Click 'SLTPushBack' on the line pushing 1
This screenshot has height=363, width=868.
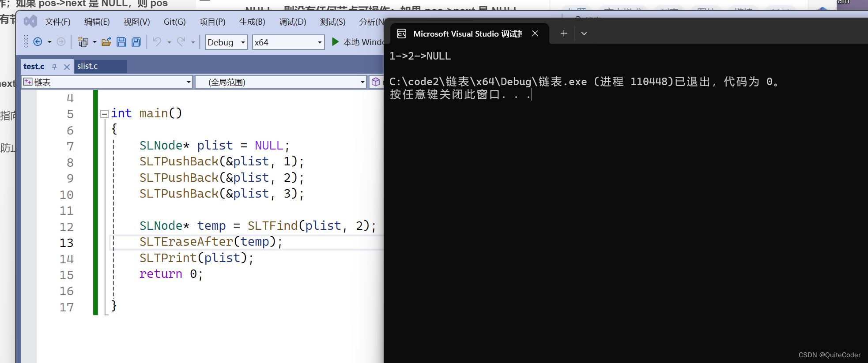pos(179,161)
